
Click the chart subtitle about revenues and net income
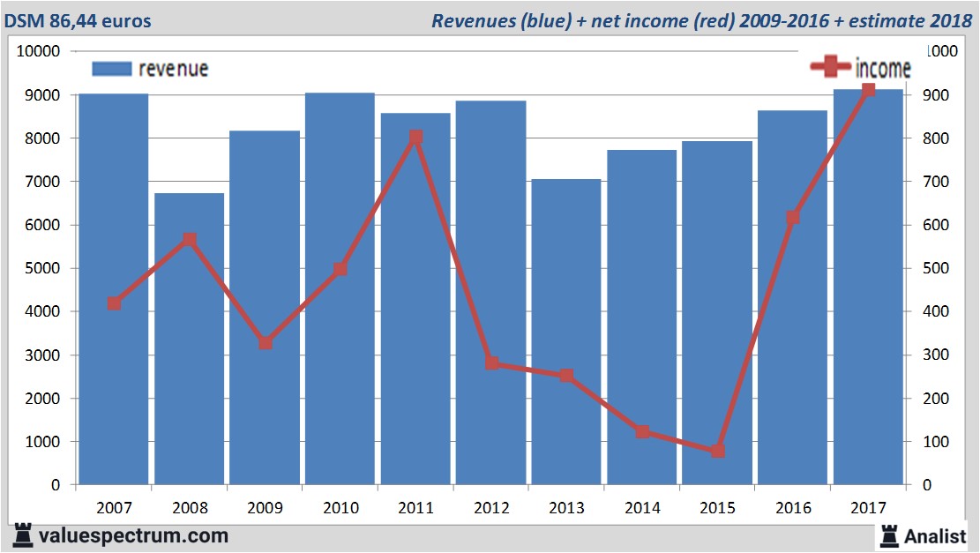[701, 20]
